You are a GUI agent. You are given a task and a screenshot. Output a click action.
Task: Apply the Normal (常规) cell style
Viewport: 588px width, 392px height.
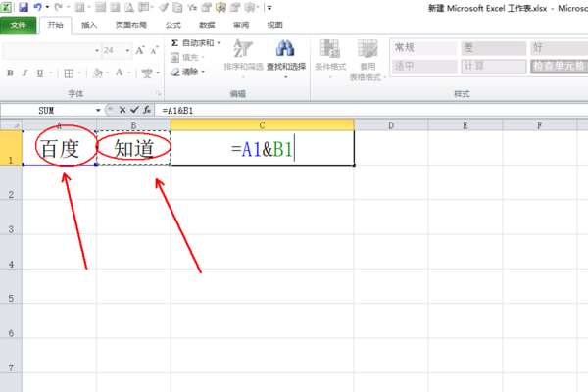(423, 48)
